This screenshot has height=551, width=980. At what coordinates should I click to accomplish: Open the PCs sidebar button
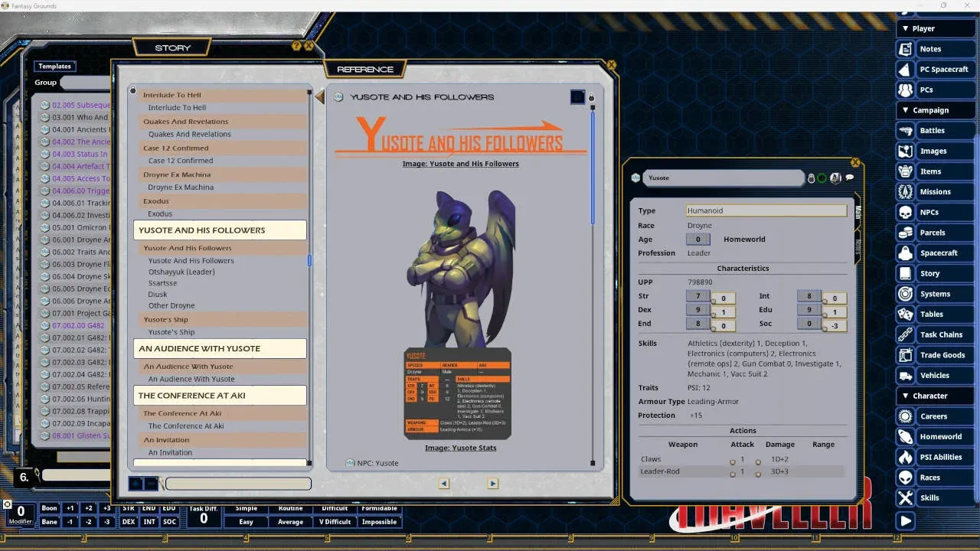click(x=936, y=90)
